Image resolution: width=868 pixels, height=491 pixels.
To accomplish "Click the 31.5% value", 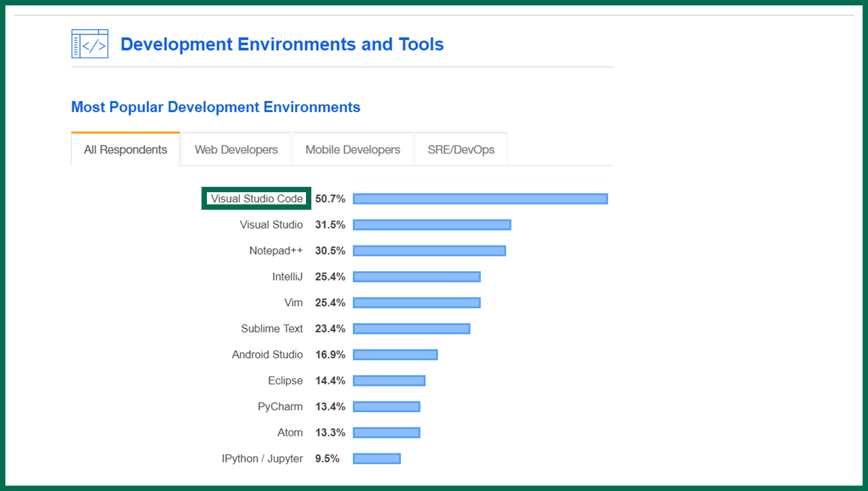I will point(330,225).
